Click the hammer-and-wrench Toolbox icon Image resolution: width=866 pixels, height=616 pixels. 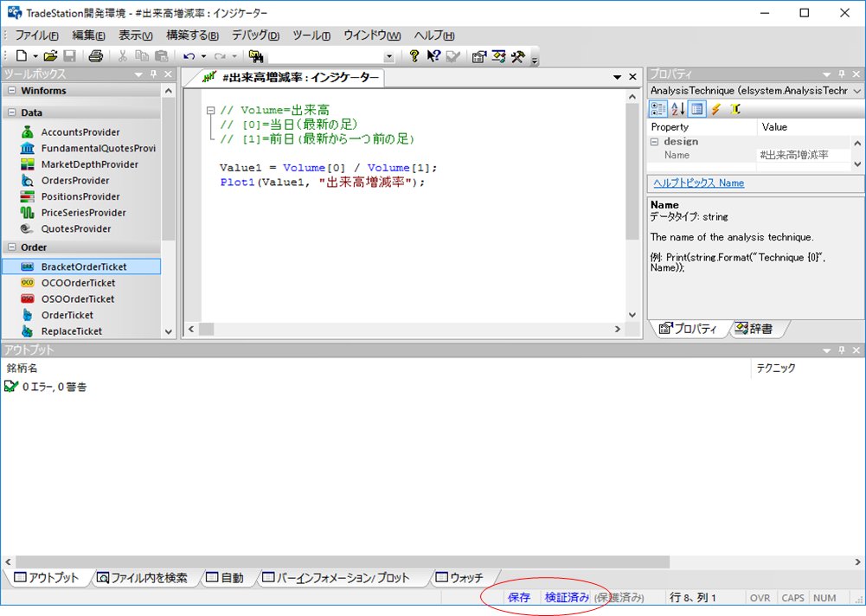coord(518,56)
